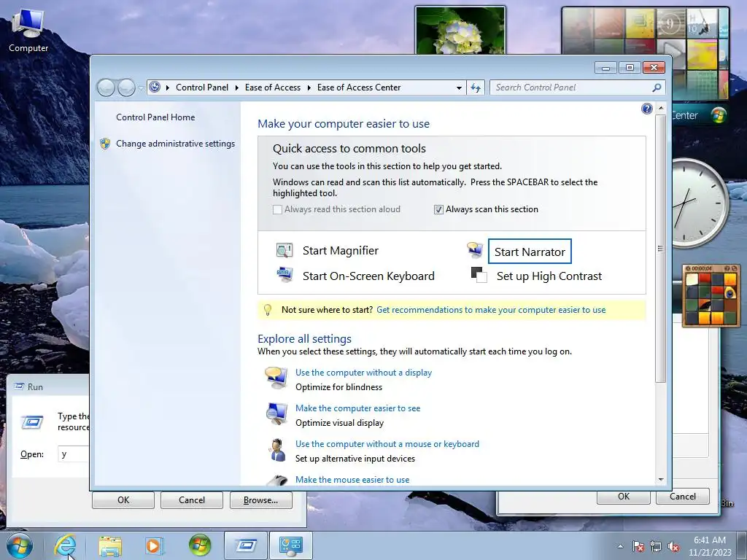Open Control Panel Home in the sidebar
Viewport: 747px width, 560px height.
coord(155,117)
